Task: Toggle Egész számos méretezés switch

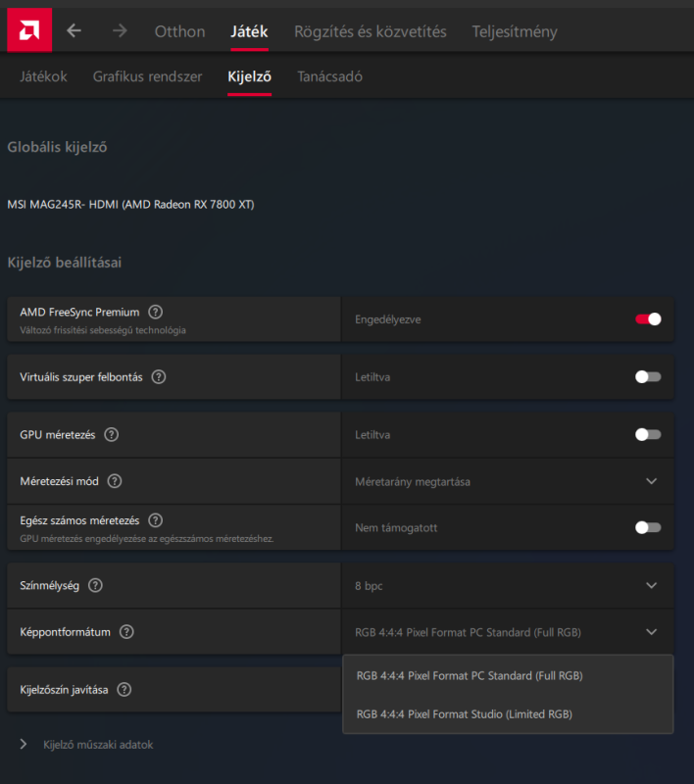Action: 648,527
